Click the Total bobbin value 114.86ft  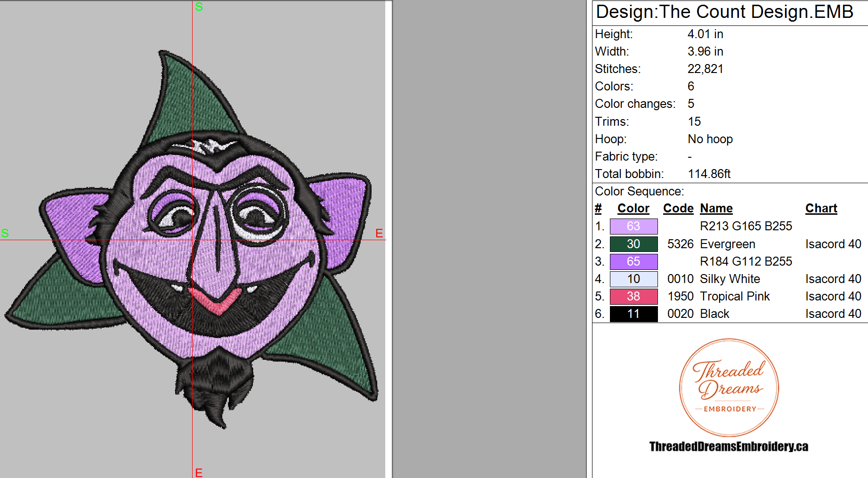[x=709, y=174]
